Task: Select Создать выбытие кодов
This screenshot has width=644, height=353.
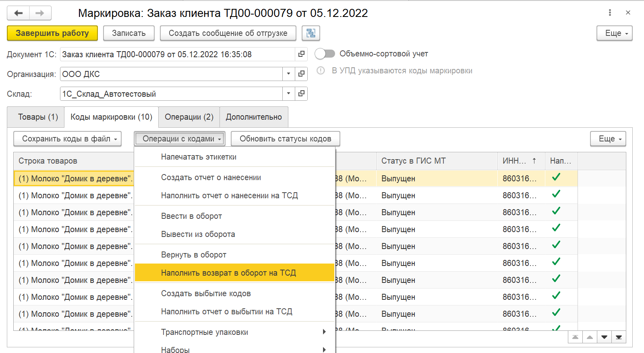Action: pos(234,293)
